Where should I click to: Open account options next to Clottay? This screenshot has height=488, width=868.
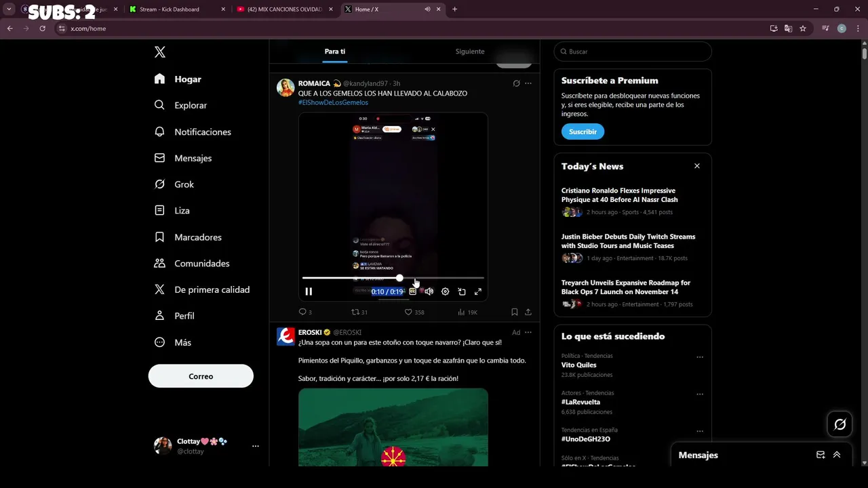tap(256, 446)
